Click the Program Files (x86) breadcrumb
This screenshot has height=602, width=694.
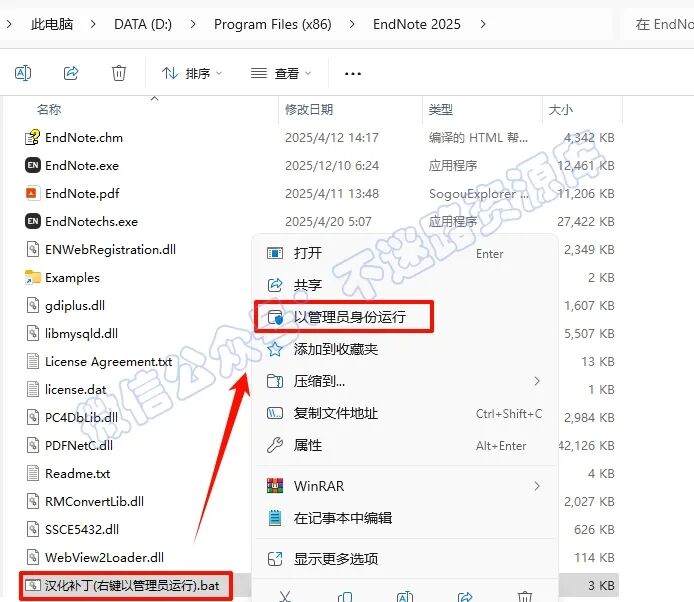(273, 24)
